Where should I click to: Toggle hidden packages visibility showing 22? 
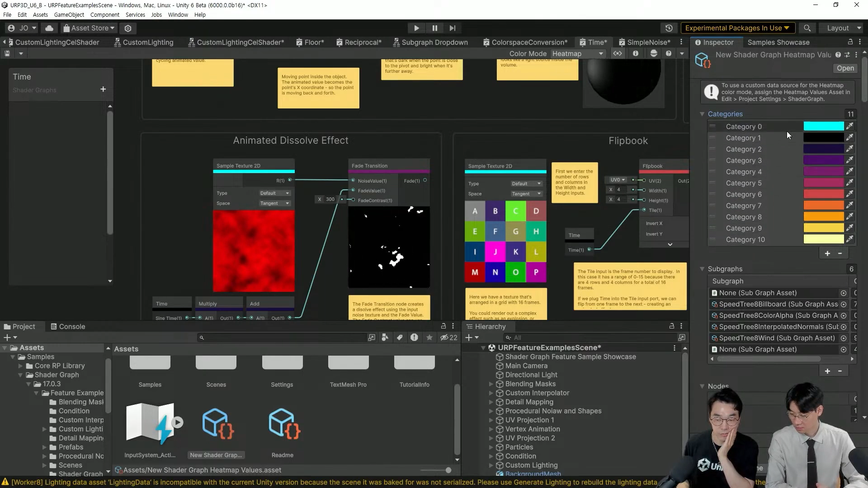(448, 338)
